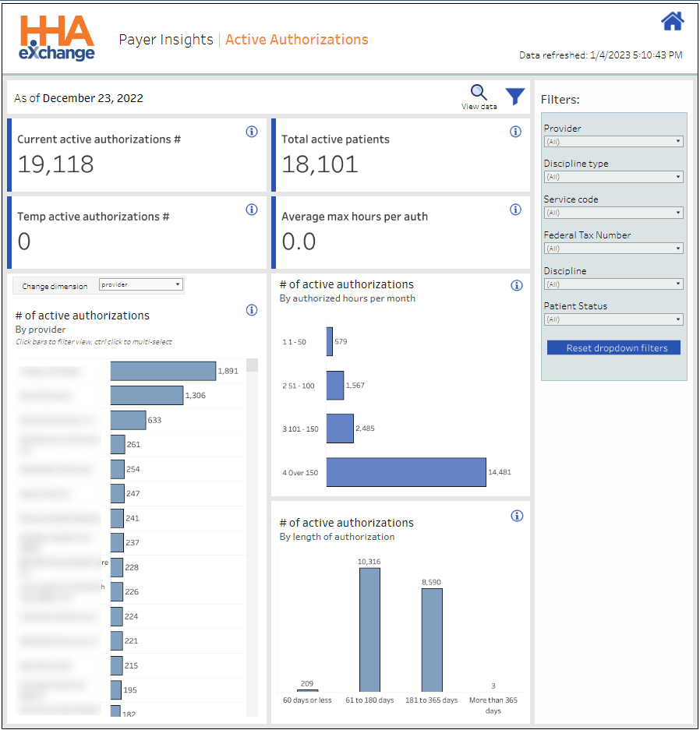This screenshot has height=730, width=700.
Task: Click the blue filter funnel icon
Action: [x=514, y=97]
